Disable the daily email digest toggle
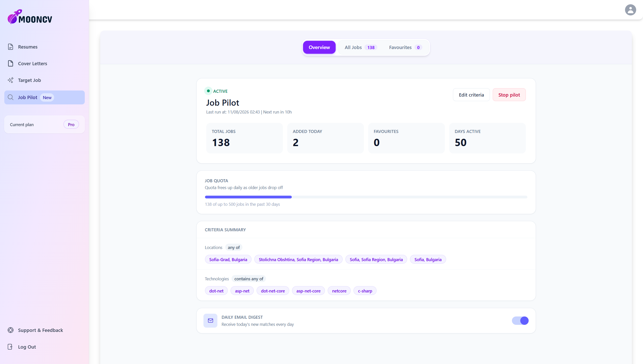This screenshot has height=364, width=643. pos(520,321)
